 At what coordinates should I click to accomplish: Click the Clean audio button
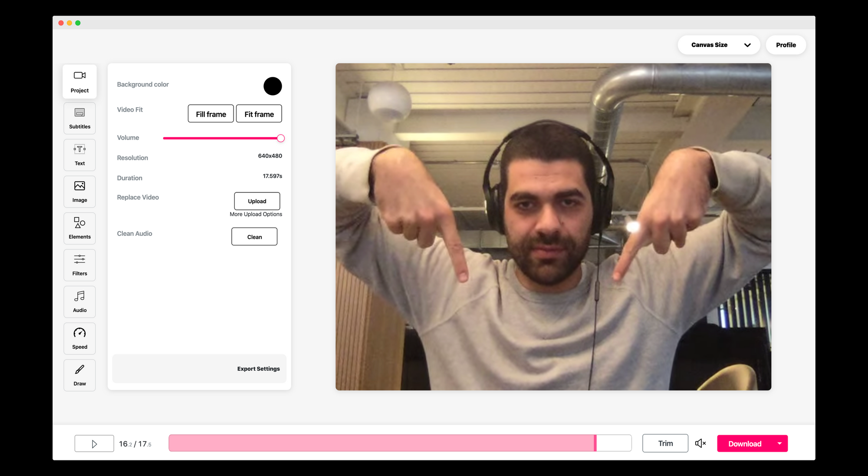click(254, 237)
